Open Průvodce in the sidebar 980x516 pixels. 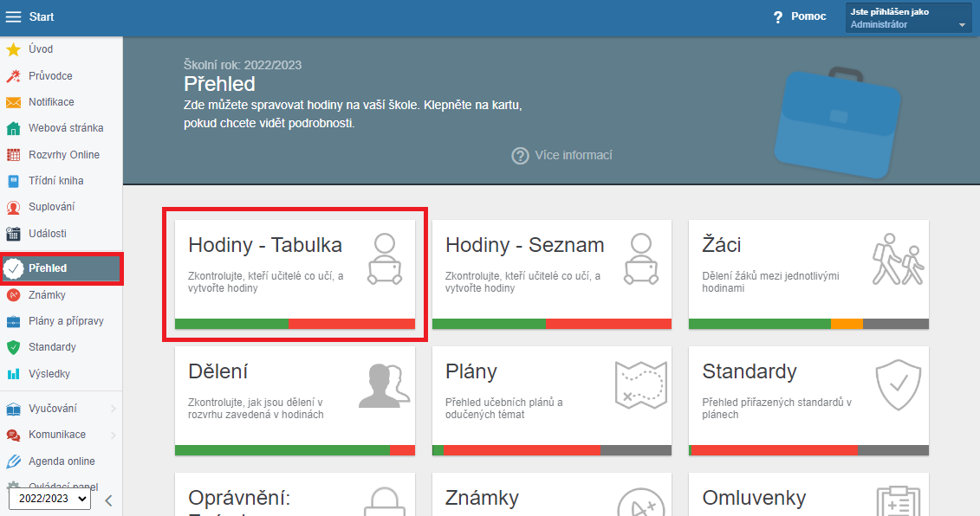(x=50, y=76)
